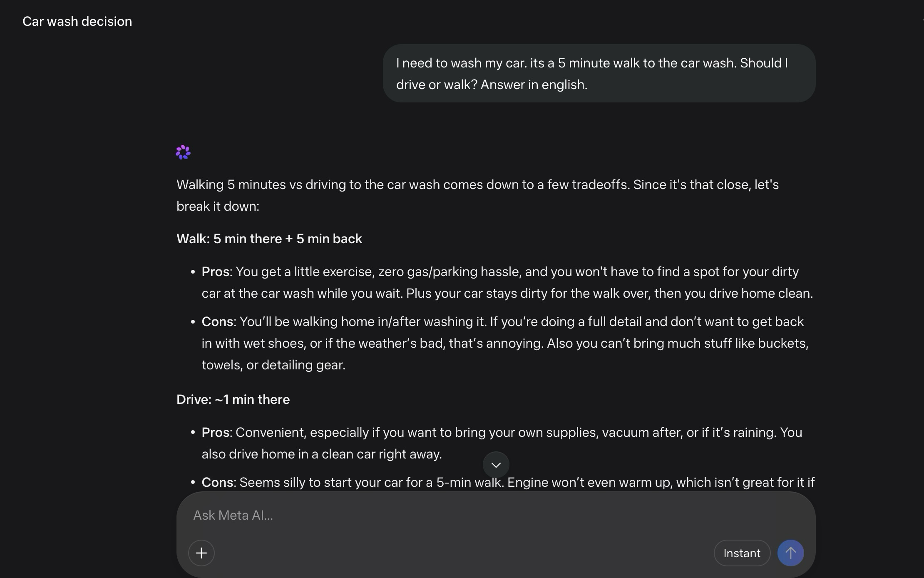Click the plus attachment button
This screenshot has height=578, width=924.
pos(201,553)
